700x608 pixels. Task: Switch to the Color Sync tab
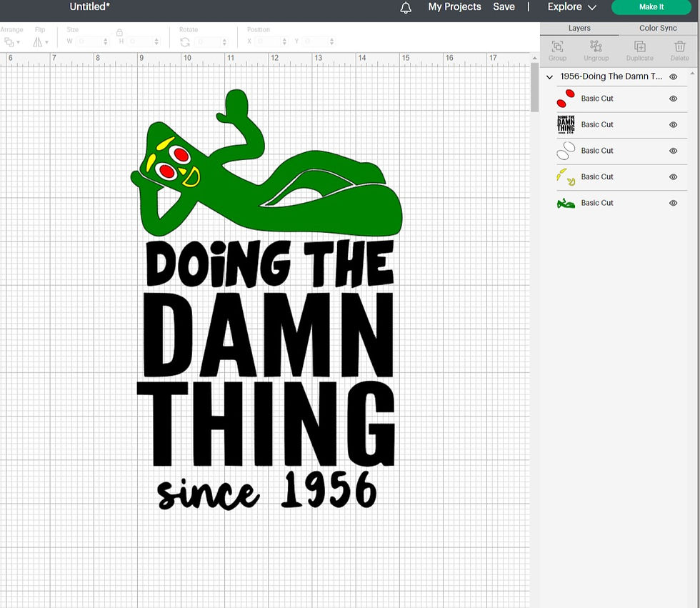658,28
